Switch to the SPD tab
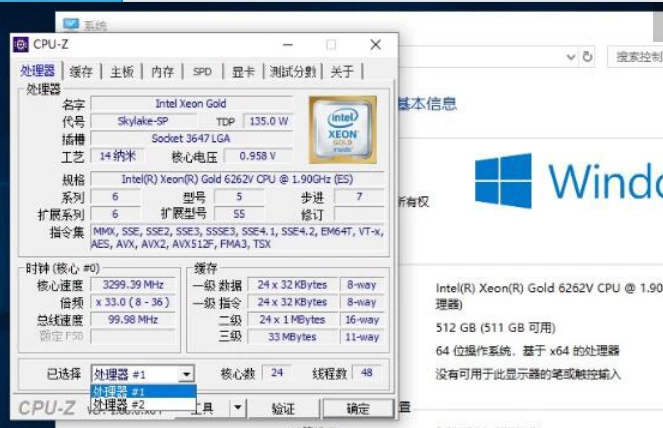This screenshot has width=663, height=428. 202,72
